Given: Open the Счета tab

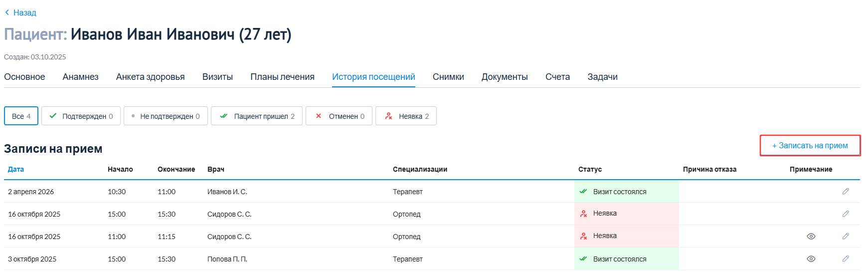Looking at the screenshot, I should pyautogui.click(x=557, y=77).
